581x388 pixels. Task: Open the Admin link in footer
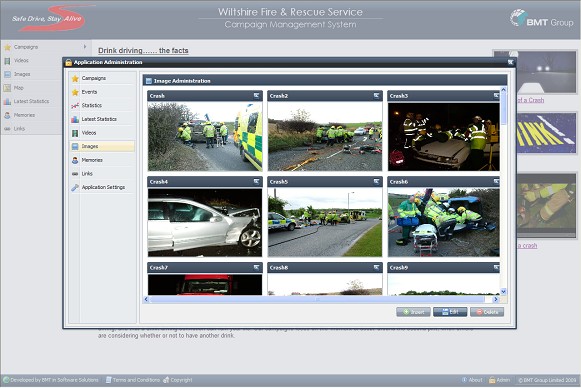click(x=499, y=380)
